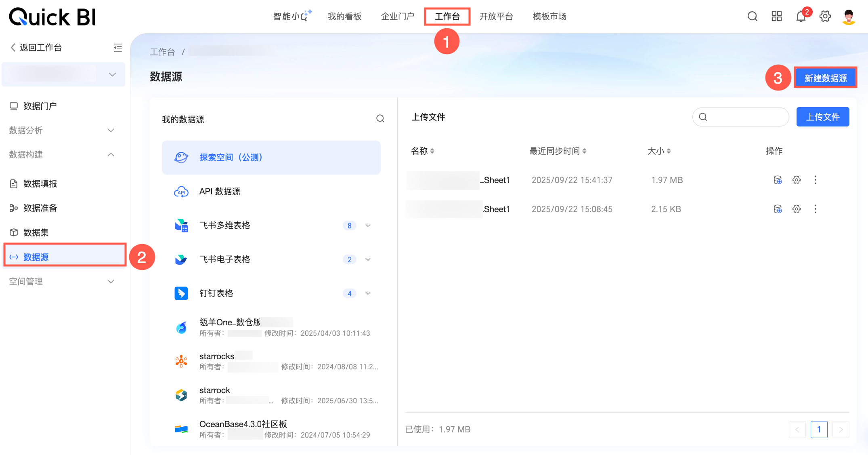Expand the 飞书多维表格 data source group
Image resolution: width=868 pixels, height=455 pixels.
368,225
